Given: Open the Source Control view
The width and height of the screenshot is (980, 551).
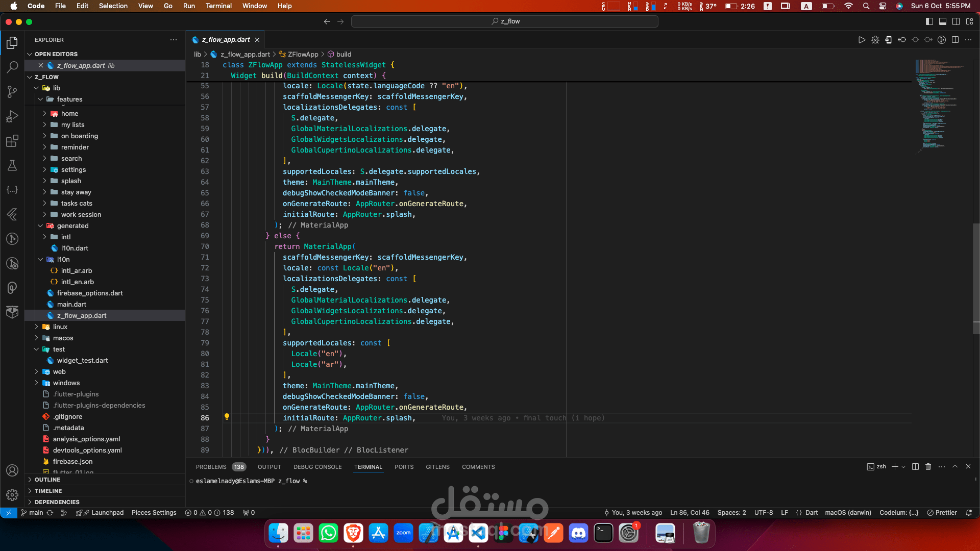Looking at the screenshot, I should point(12,91).
